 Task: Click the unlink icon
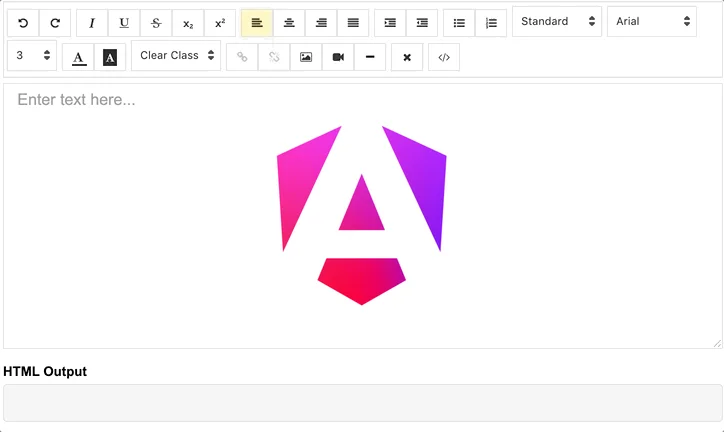coord(274,57)
